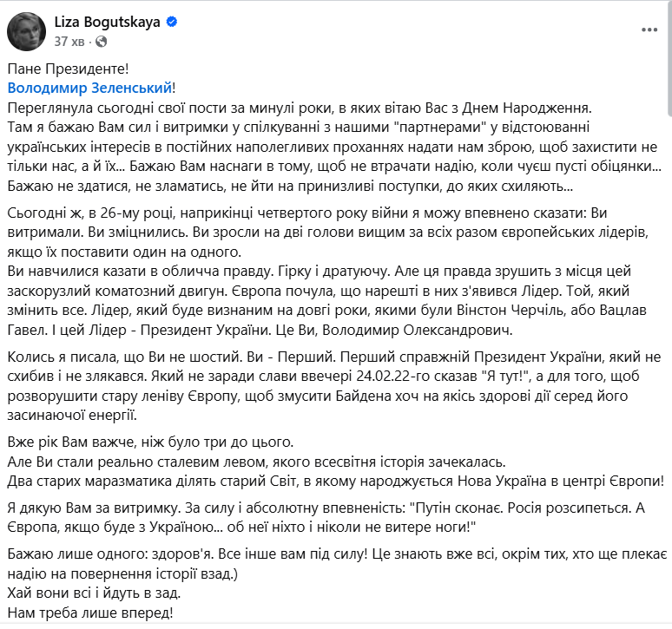Click the "37 хв" post timestamp
The width and height of the screenshot is (672, 629).
pos(69,41)
